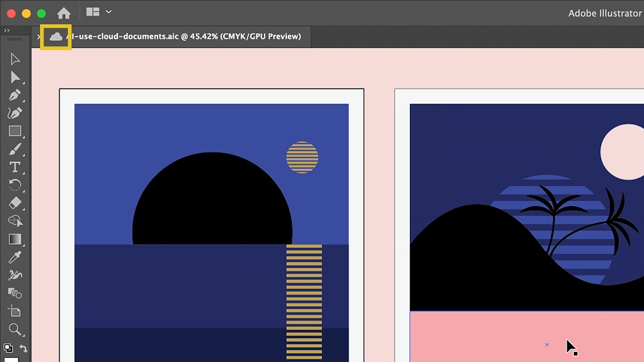Click the toolbar grip handle
Screen dimensions: 644x362
pos(15,39)
